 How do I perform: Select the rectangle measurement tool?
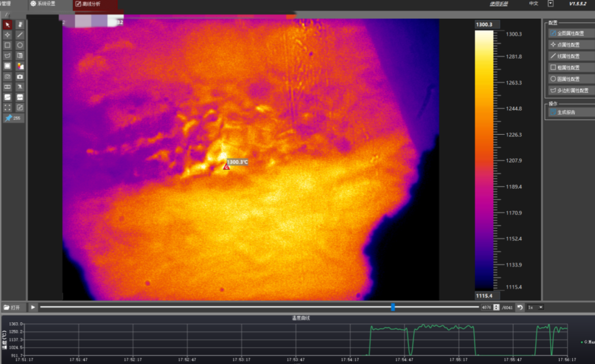coord(8,45)
